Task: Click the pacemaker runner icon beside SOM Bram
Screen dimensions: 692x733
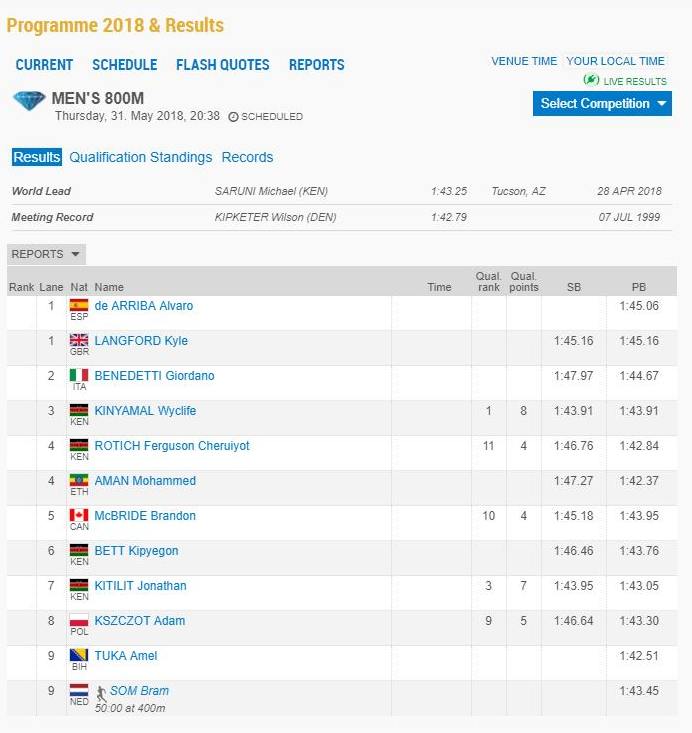Action: 101,692
